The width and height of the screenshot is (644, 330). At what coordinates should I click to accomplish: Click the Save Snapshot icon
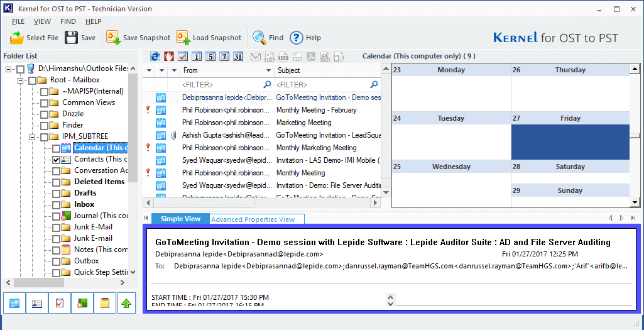point(113,38)
